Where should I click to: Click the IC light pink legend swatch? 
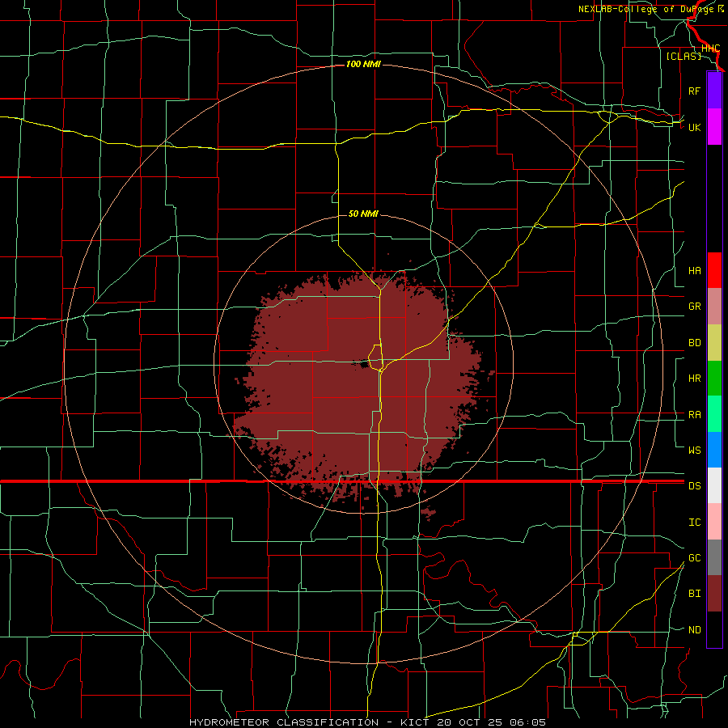tap(714, 522)
